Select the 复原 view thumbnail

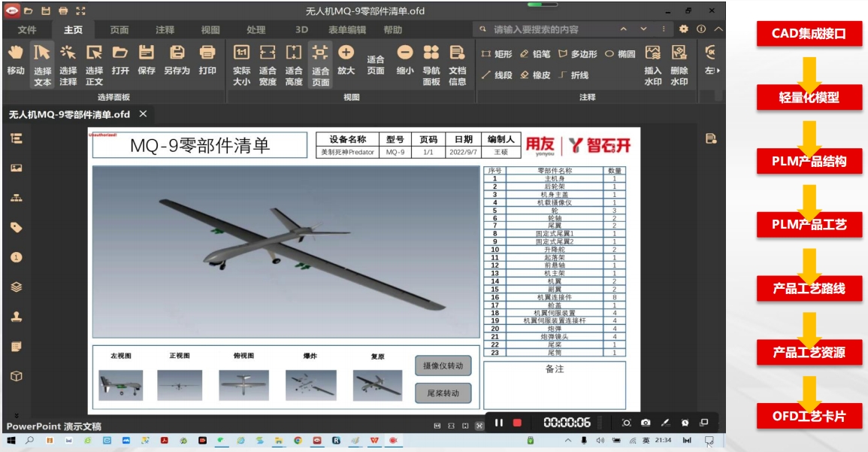377,385
